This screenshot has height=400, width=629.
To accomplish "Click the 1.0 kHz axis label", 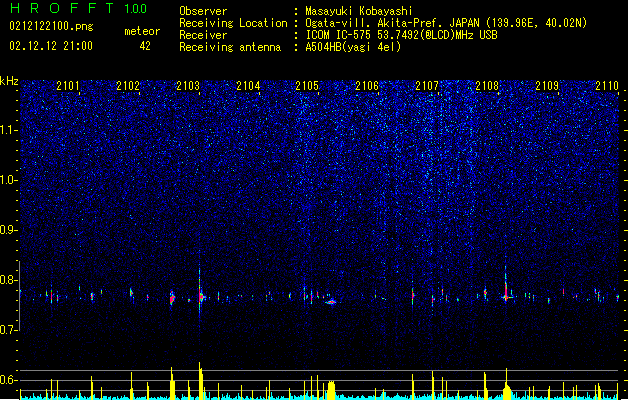I will pos(8,180).
